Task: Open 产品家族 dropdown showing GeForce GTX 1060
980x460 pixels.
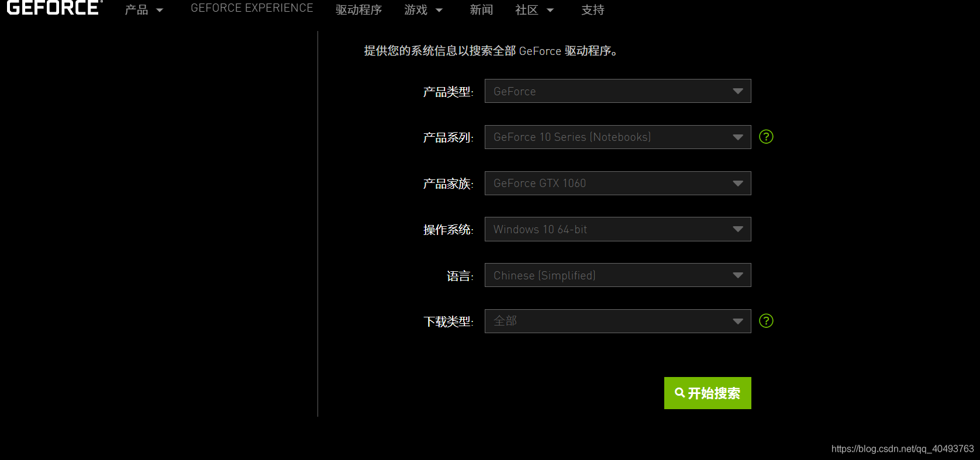Action: [x=617, y=183]
